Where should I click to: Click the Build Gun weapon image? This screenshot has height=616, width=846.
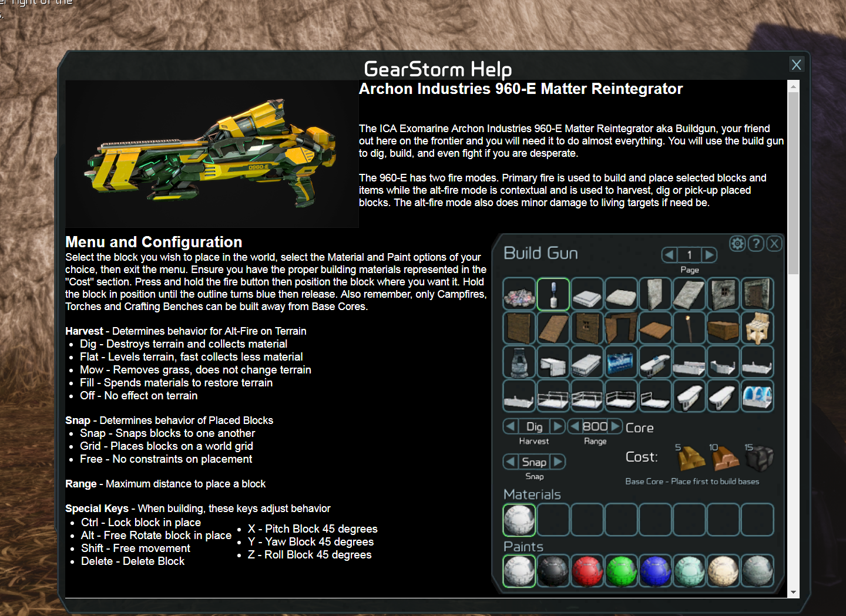pyautogui.click(x=212, y=154)
